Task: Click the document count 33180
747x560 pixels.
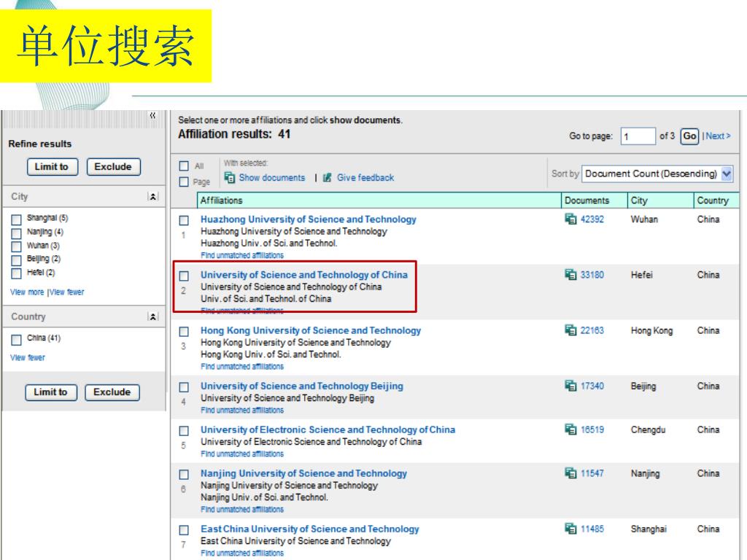Action: 592,275
